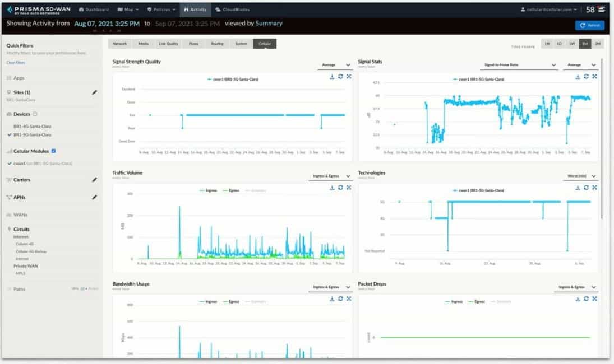This screenshot has width=614, height=364.
Task: Download the Bandwidth Usage chart
Action: [x=332, y=298]
